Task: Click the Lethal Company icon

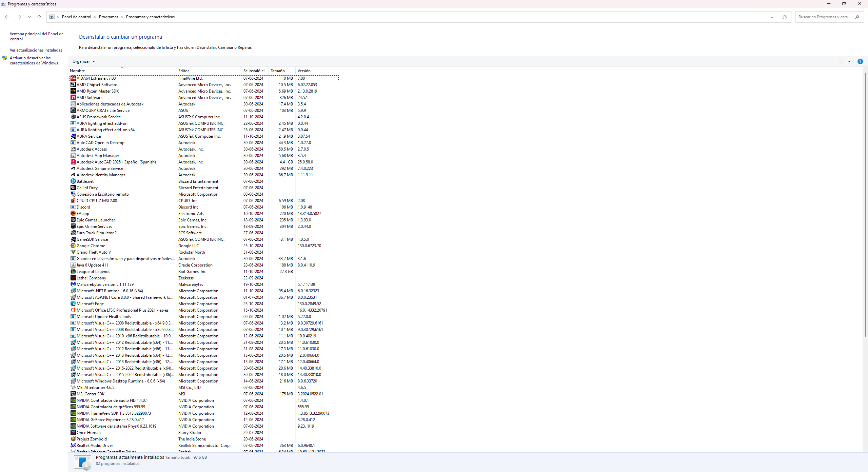Action: 73,278
